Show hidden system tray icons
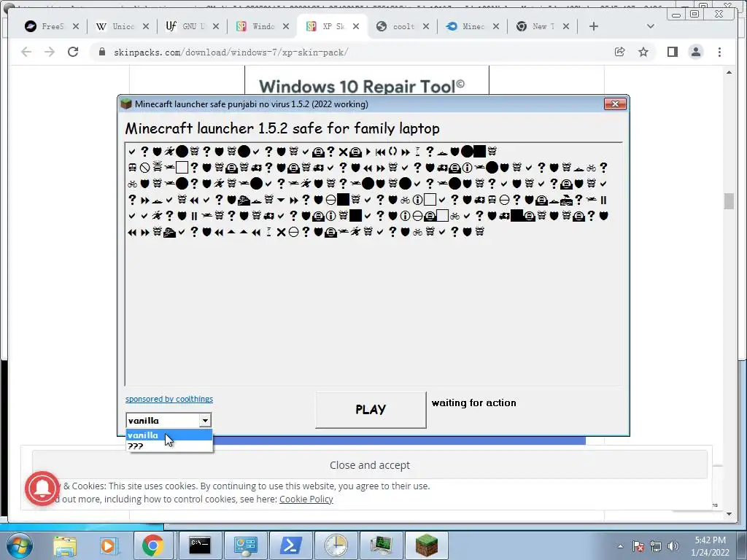747x560 pixels. (x=620, y=546)
